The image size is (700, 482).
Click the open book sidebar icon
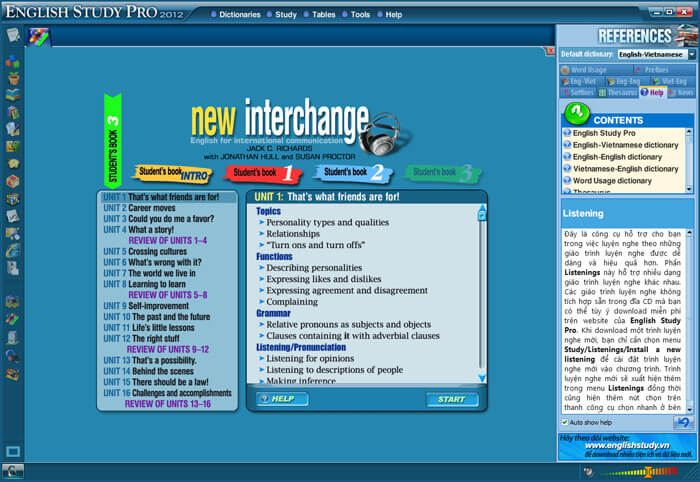click(12, 95)
